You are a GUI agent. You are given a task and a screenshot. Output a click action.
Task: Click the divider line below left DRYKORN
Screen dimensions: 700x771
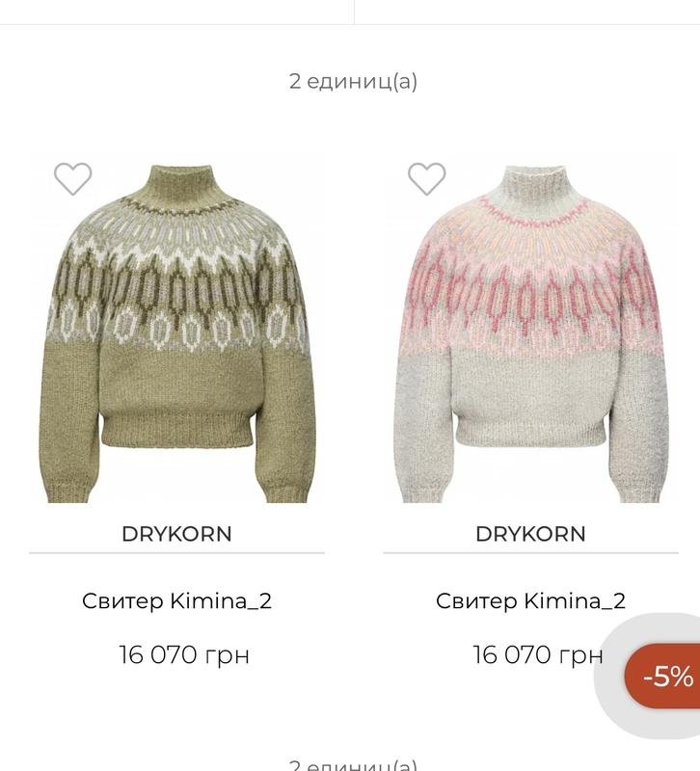coord(177,553)
